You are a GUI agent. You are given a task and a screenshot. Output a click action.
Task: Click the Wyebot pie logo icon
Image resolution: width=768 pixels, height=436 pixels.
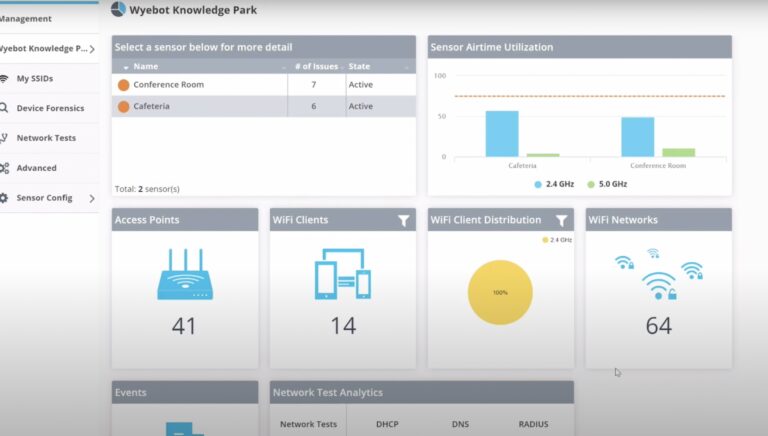click(118, 9)
